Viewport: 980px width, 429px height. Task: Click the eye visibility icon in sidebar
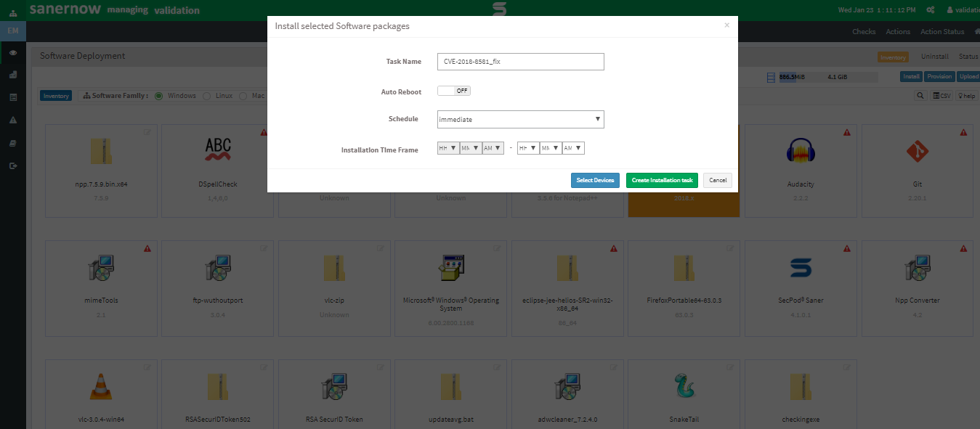click(x=13, y=53)
